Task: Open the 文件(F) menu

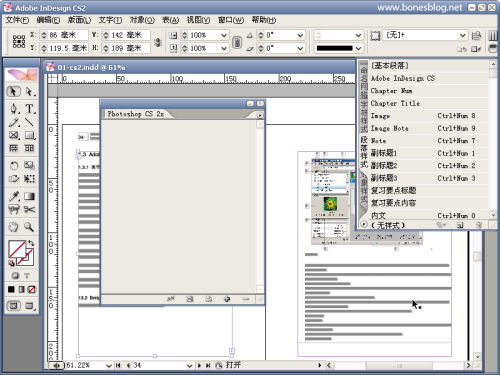Action: pyautogui.click(x=17, y=20)
